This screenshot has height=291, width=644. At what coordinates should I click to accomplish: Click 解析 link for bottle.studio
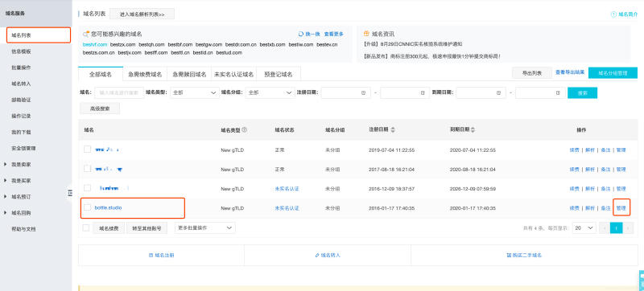pos(590,208)
